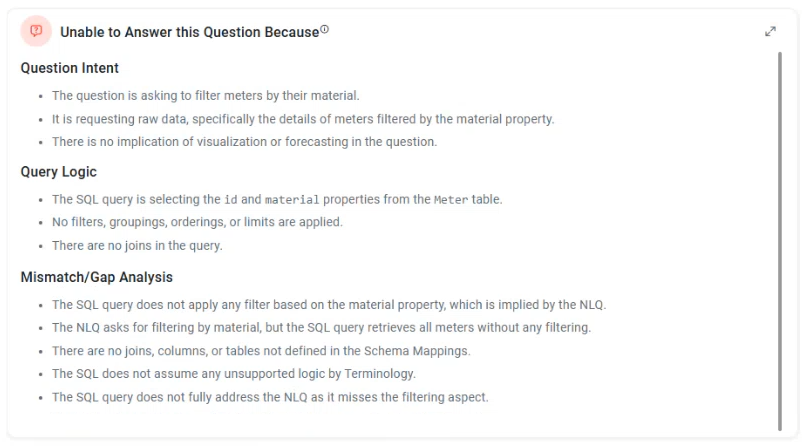Image resolution: width=806 pixels, height=447 pixels.
Task: Click the red unable-to-answer chat icon
Action: pos(36,32)
